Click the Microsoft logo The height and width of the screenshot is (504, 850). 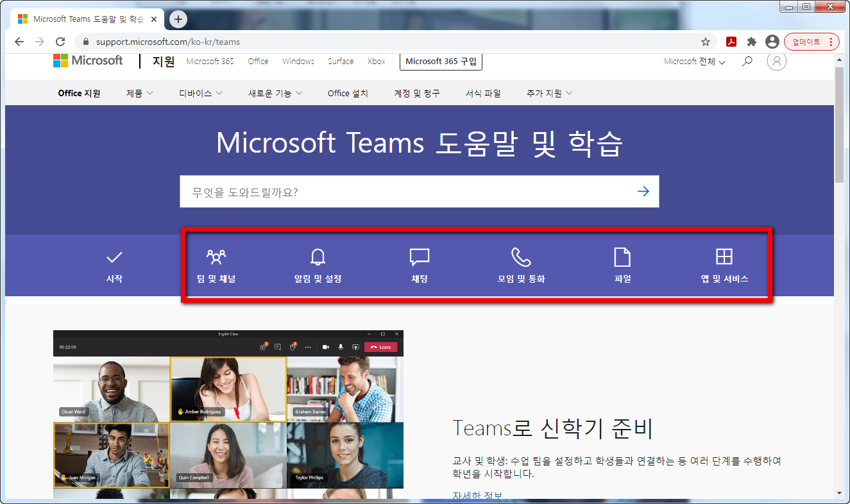coord(88,61)
